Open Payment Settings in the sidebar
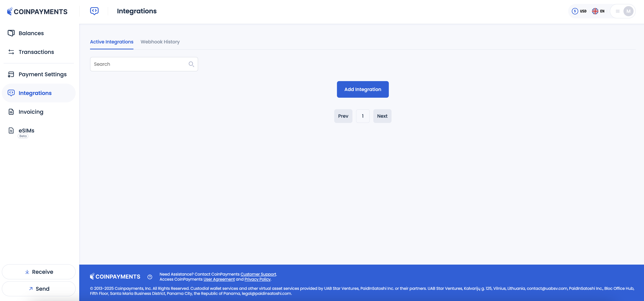Screen dimensions: 644x301 pos(43,74)
